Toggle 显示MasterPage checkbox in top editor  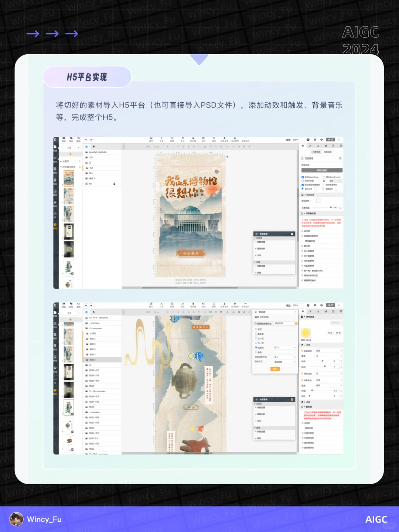click(303, 177)
